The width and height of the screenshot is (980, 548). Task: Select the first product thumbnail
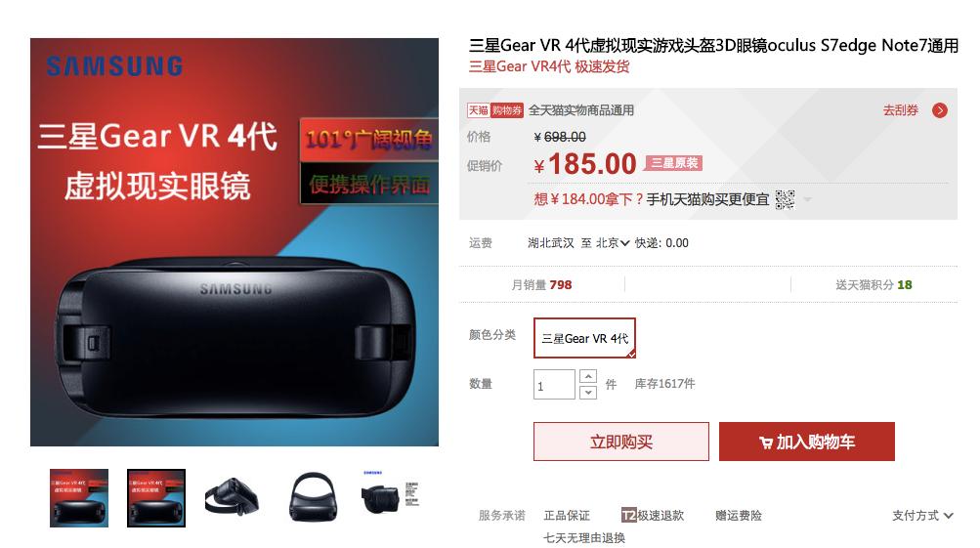point(79,498)
